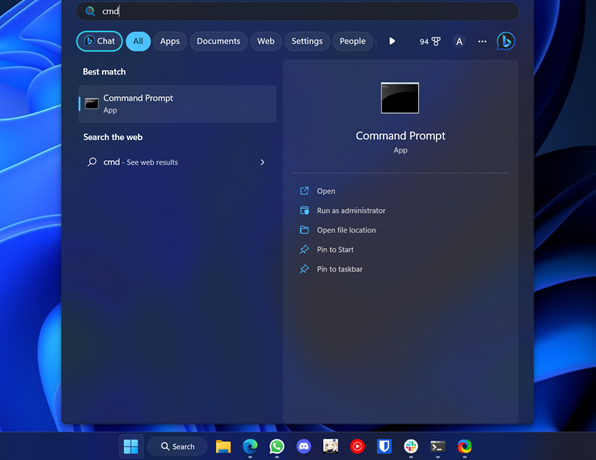Click Run as administrator
This screenshot has width=596, height=460.
[351, 210]
